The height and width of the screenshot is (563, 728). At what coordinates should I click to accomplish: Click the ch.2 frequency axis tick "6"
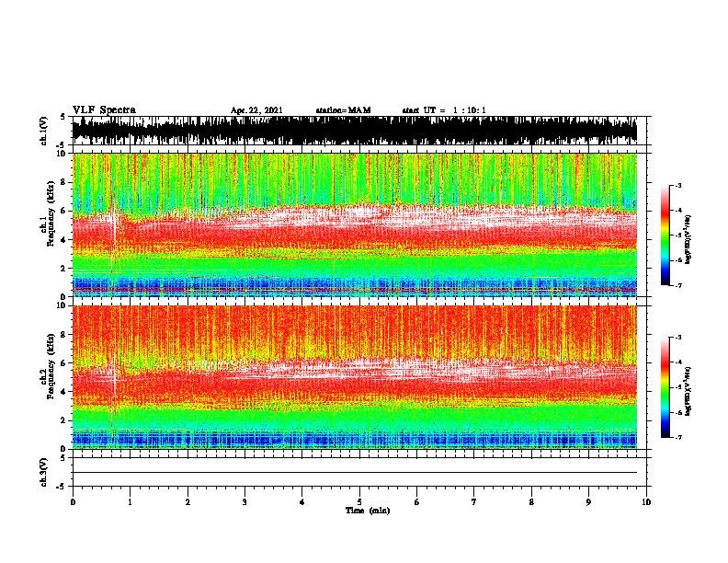pos(64,363)
